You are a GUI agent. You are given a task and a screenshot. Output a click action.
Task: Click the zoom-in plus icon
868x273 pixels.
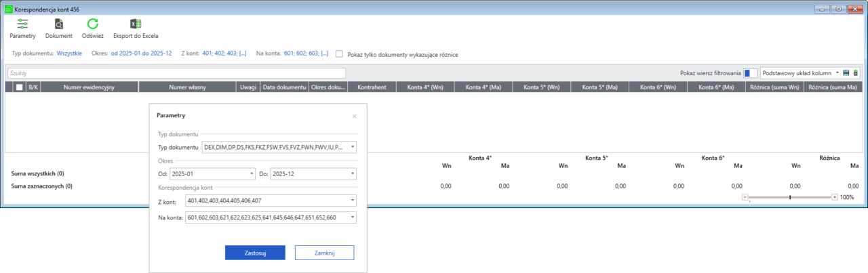coord(834,197)
